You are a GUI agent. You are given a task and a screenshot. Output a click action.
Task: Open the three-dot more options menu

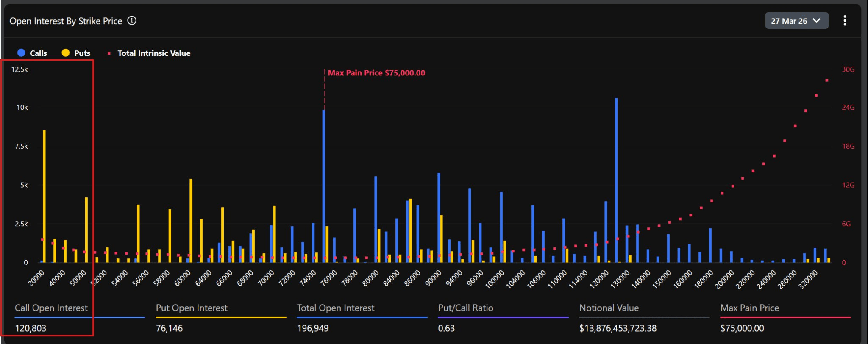point(845,21)
